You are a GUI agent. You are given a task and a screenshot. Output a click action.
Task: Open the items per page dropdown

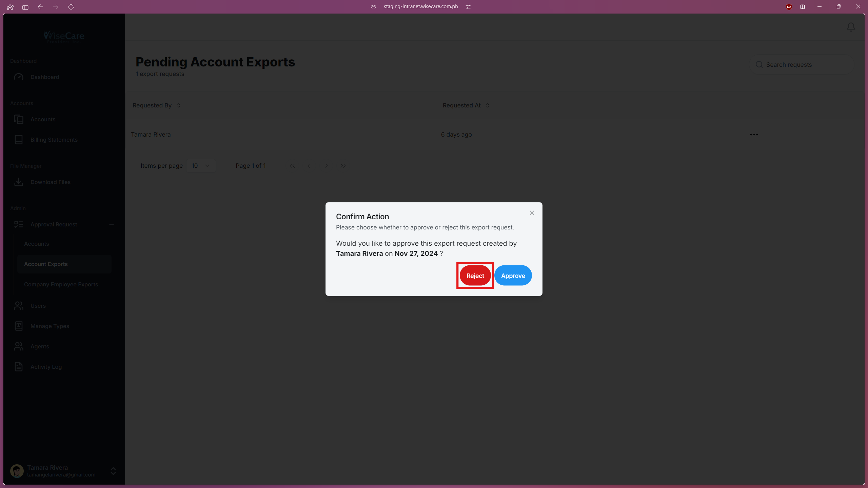click(x=201, y=166)
